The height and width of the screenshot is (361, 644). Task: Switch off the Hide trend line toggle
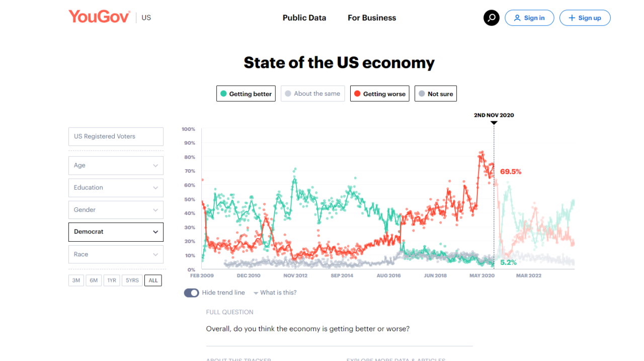(191, 293)
